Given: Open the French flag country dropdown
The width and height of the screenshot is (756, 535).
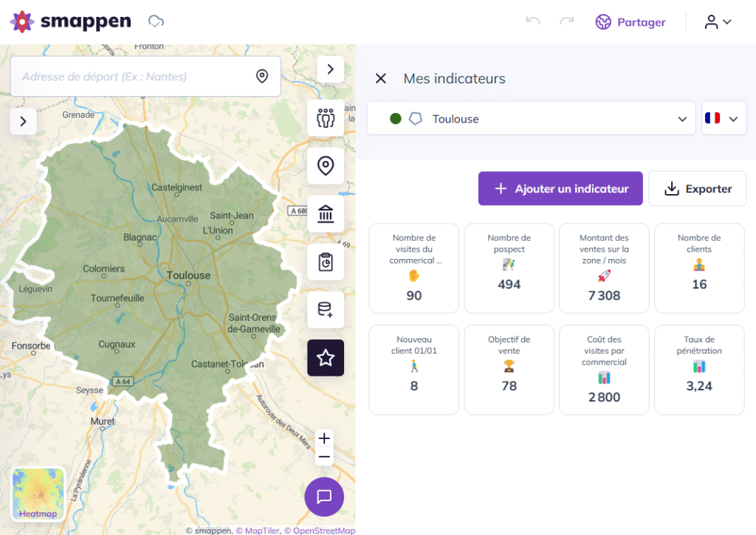Looking at the screenshot, I should coord(724,119).
